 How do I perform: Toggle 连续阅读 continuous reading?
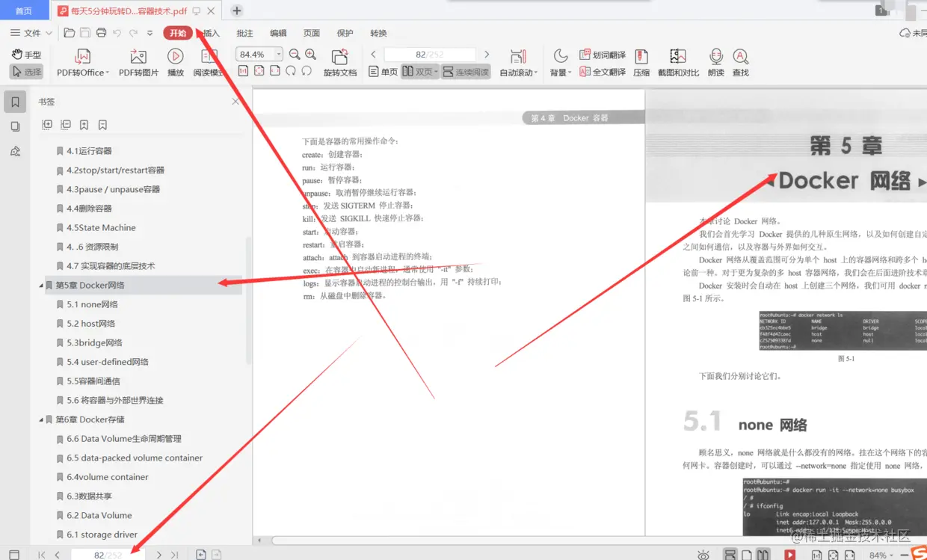(465, 72)
